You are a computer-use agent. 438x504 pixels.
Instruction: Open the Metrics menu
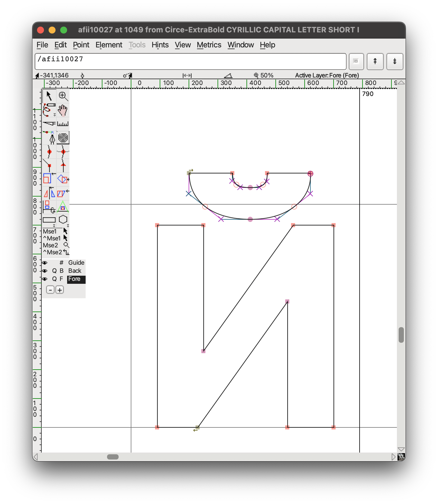[x=209, y=45]
